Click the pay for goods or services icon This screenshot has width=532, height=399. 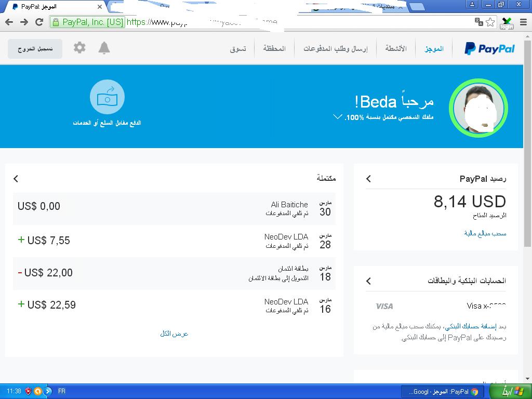[107, 97]
